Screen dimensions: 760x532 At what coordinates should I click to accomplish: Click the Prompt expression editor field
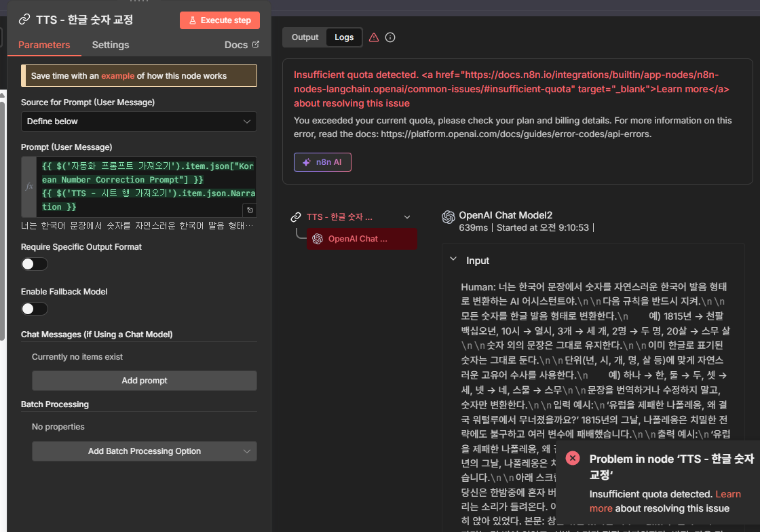(x=147, y=187)
